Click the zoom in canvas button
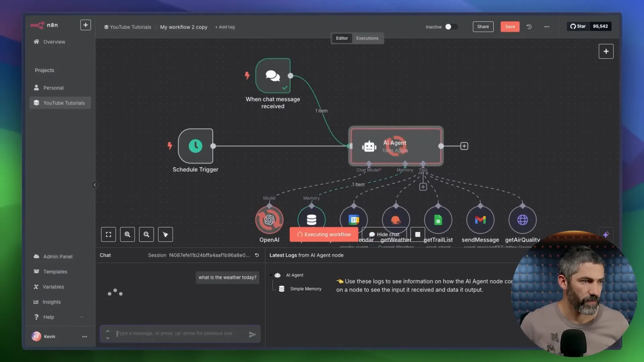644x362 pixels. click(127, 234)
